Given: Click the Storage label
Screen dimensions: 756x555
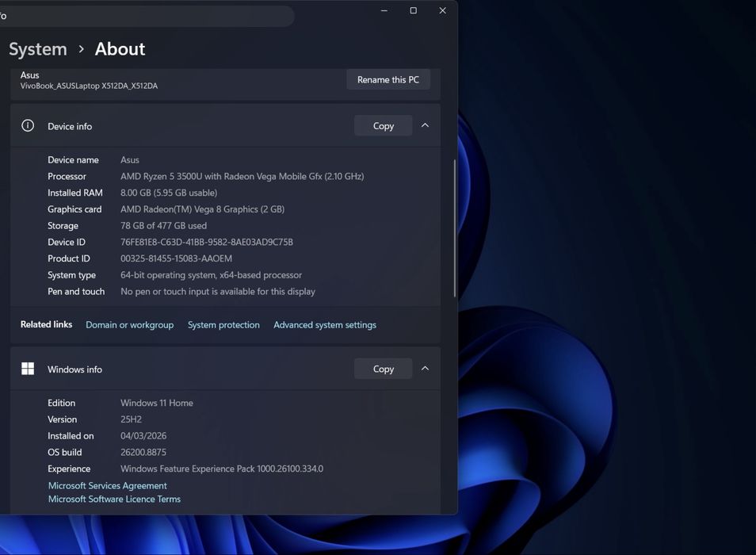Looking at the screenshot, I should click(63, 226).
